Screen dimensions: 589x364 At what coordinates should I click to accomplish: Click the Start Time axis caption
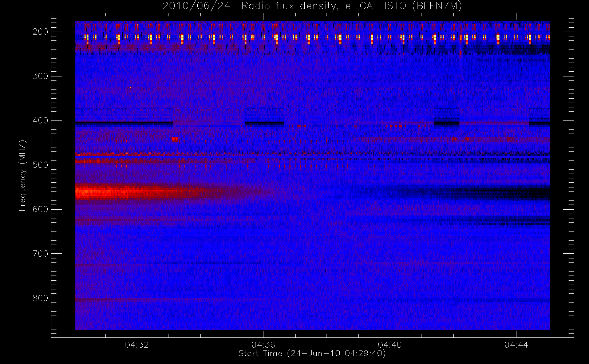click(312, 353)
